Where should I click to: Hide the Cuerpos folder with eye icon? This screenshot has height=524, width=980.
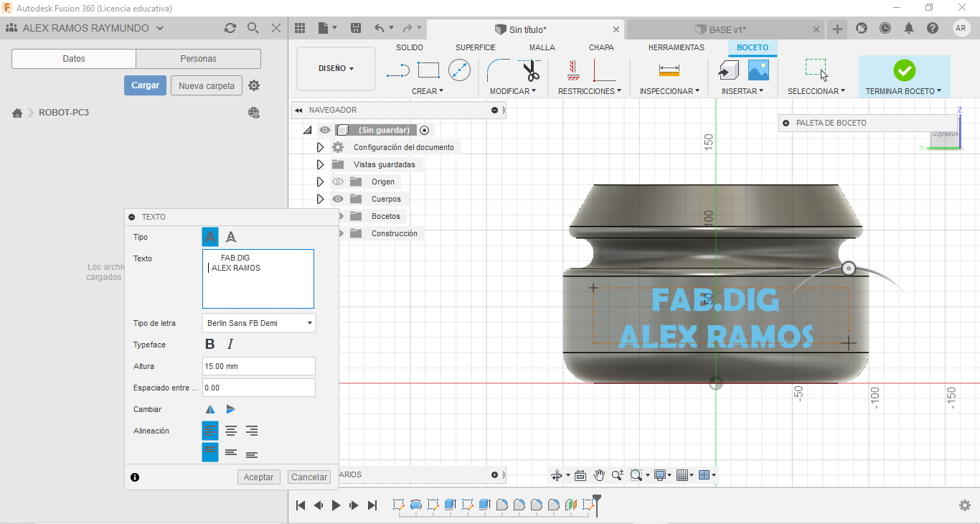[338, 199]
